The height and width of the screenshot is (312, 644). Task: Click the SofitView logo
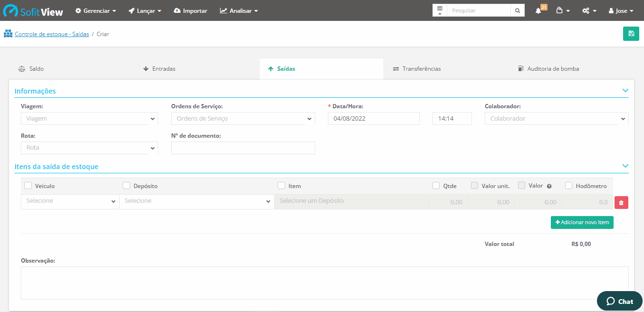pyautogui.click(x=33, y=10)
